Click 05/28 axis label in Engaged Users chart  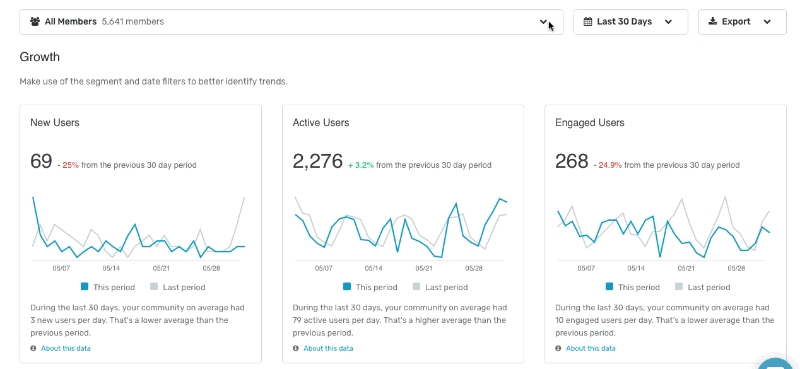[736, 268]
